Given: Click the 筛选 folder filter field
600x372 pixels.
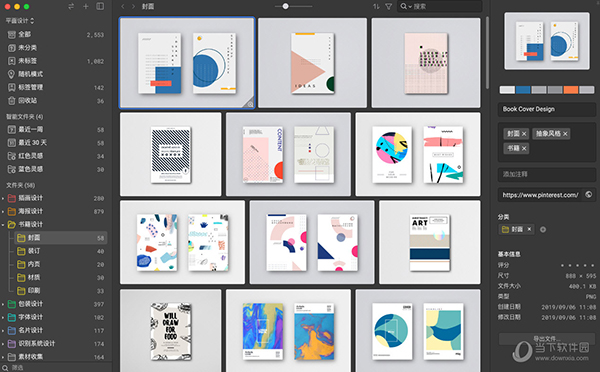Looking at the screenshot, I should tap(57, 367).
